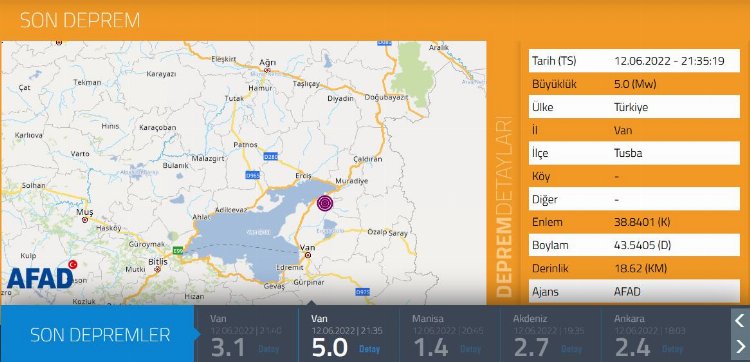Click the SON DEPREM header title
This screenshot has width=750, height=362.
click(80, 21)
